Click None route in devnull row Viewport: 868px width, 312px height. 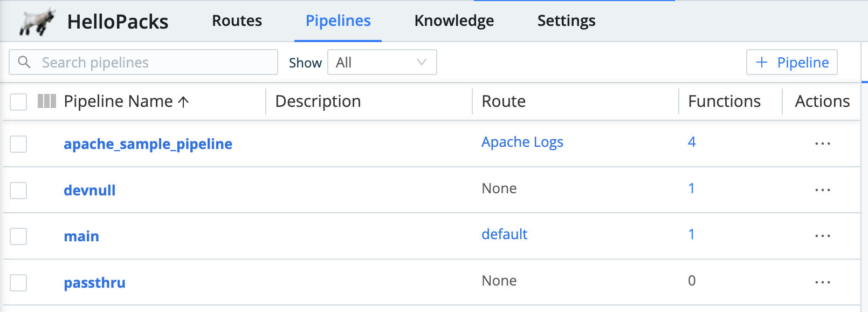click(499, 188)
